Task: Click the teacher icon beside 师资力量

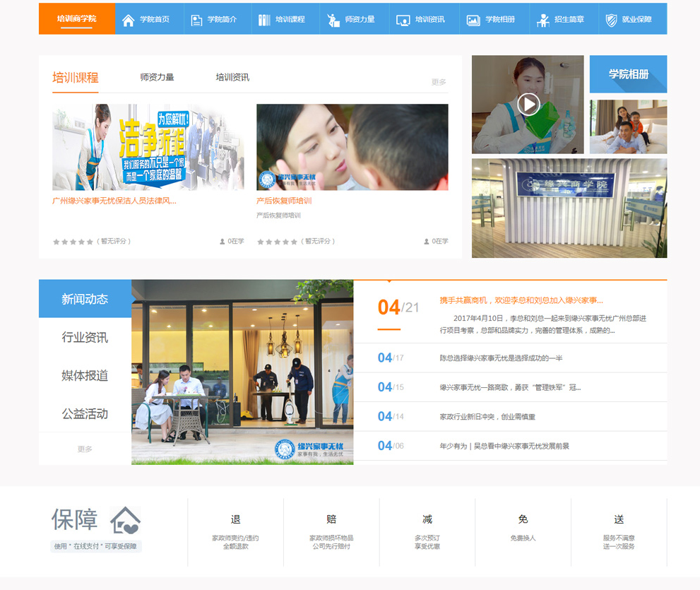Action: [x=333, y=20]
